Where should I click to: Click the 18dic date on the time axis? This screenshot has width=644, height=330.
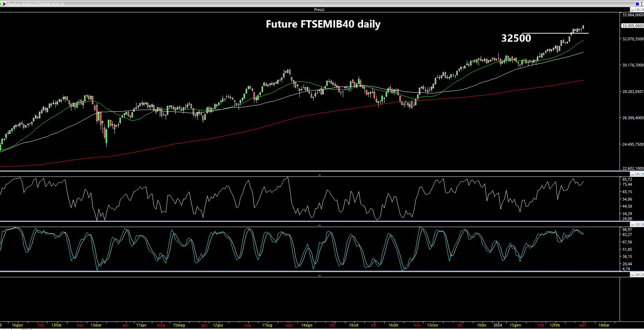482,325
